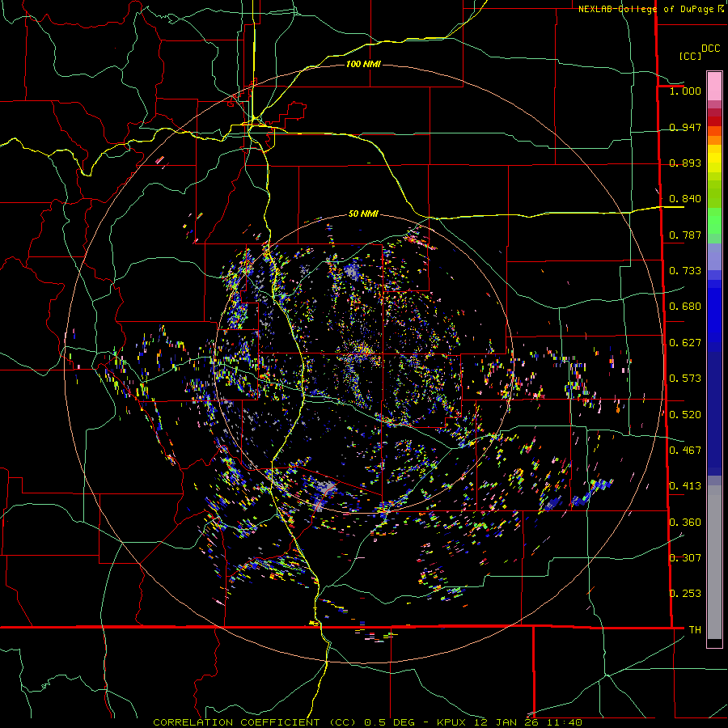
Task: Click the 0.947 scale value
Action: coord(685,127)
